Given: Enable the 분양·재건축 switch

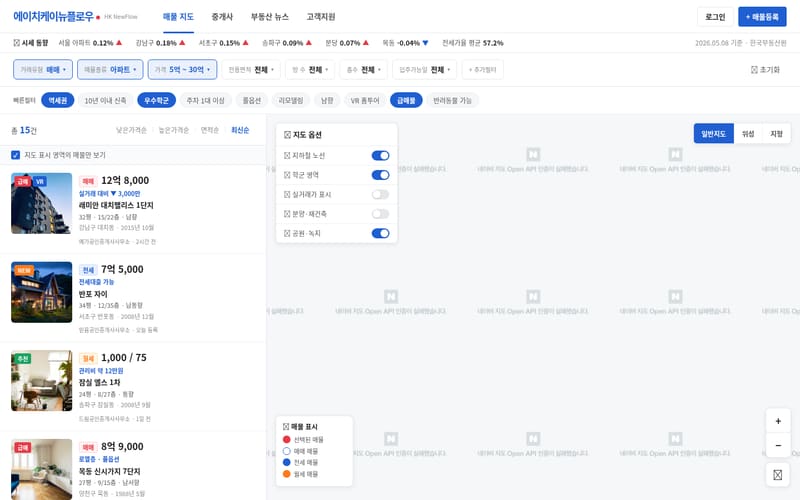Looking at the screenshot, I should coord(380,214).
